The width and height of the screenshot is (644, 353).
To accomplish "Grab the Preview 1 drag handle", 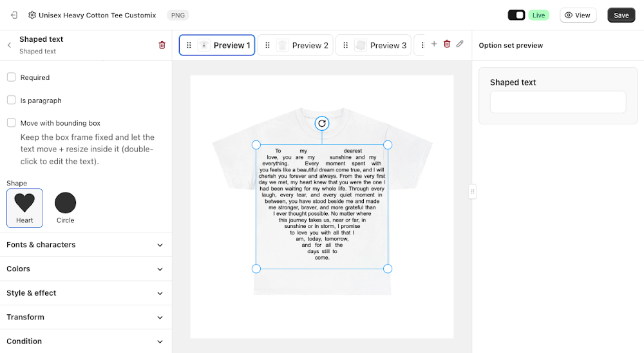I will [x=189, y=45].
